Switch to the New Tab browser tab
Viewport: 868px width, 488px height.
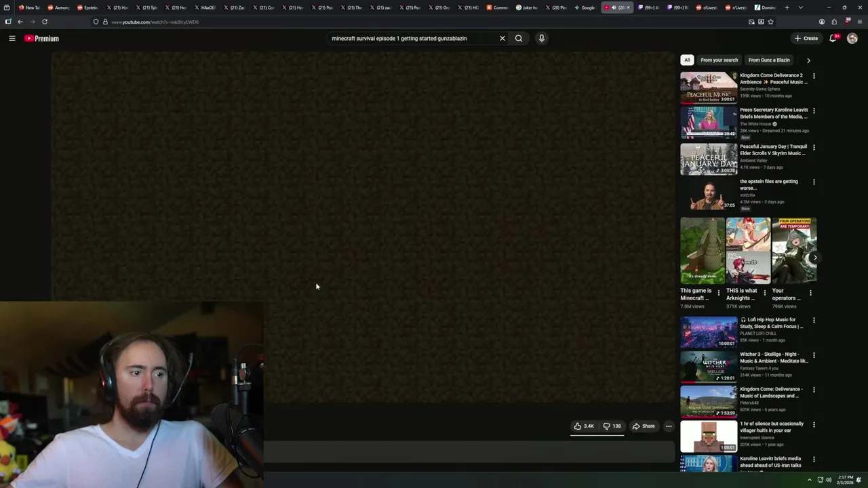click(x=29, y=7)
